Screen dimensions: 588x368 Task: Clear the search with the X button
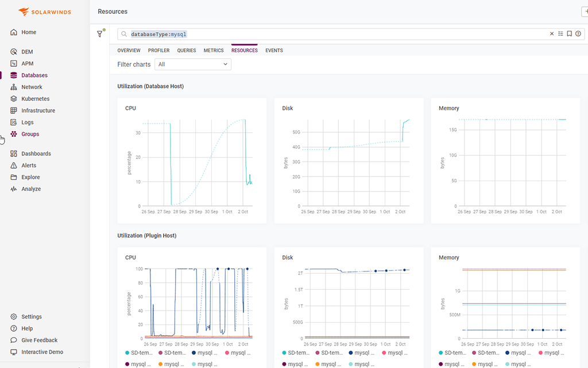pos(551,33)
